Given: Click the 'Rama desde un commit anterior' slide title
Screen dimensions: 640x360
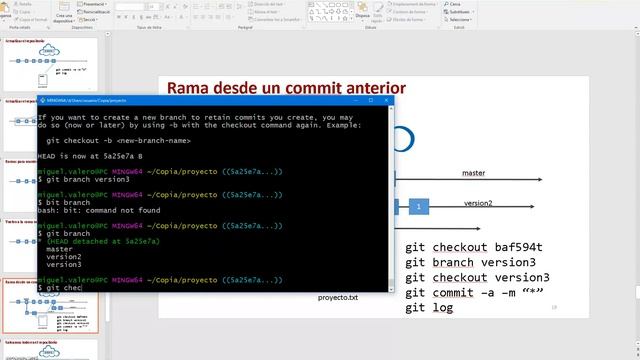Looking at the screenshot, I should (286, 88).
